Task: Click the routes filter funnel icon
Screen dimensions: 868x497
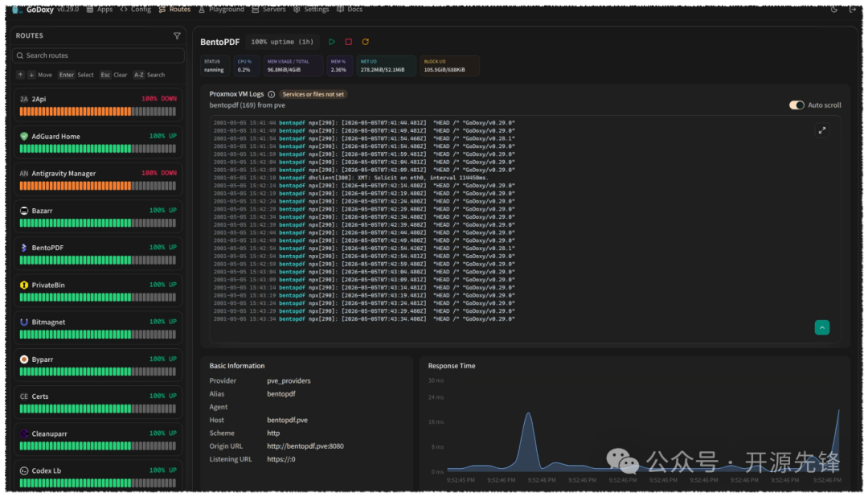Action: (177, 36)
